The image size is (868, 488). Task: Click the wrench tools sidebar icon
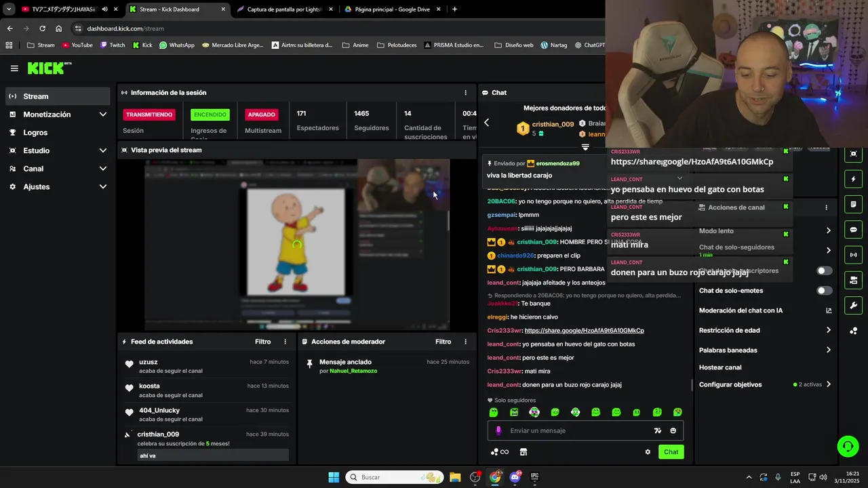pyautogui.click(x=853, y=306)
